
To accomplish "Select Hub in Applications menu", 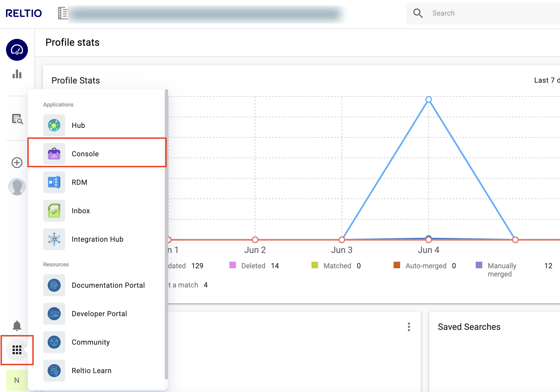I will click(96, 125).
